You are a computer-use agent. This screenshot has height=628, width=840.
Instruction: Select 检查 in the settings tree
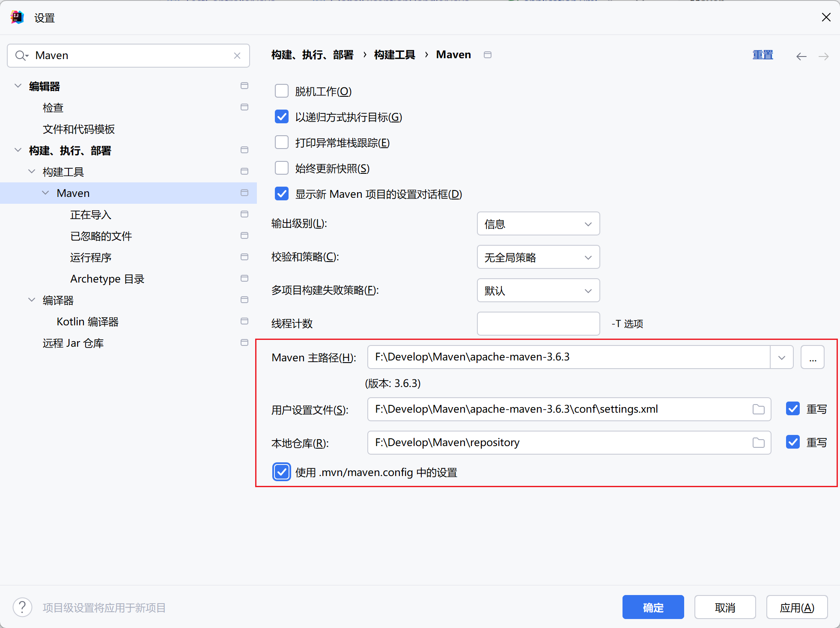tap(53, 108)
